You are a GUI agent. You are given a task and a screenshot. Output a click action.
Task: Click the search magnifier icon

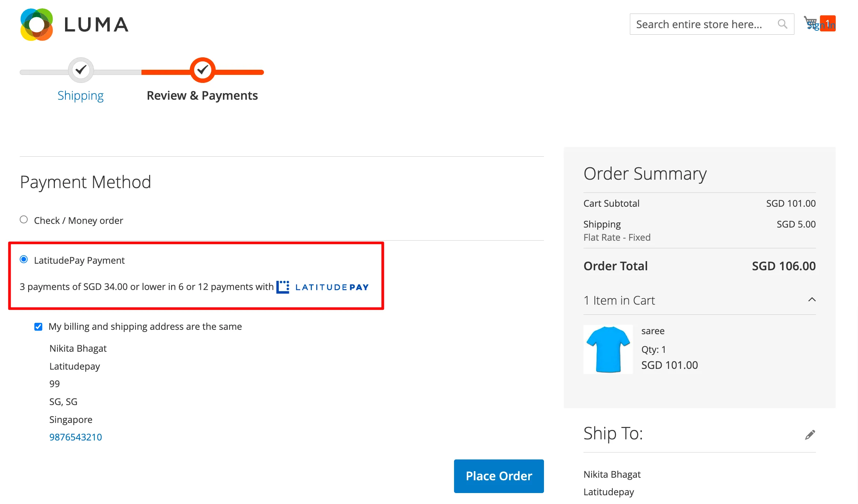(782, 24)
